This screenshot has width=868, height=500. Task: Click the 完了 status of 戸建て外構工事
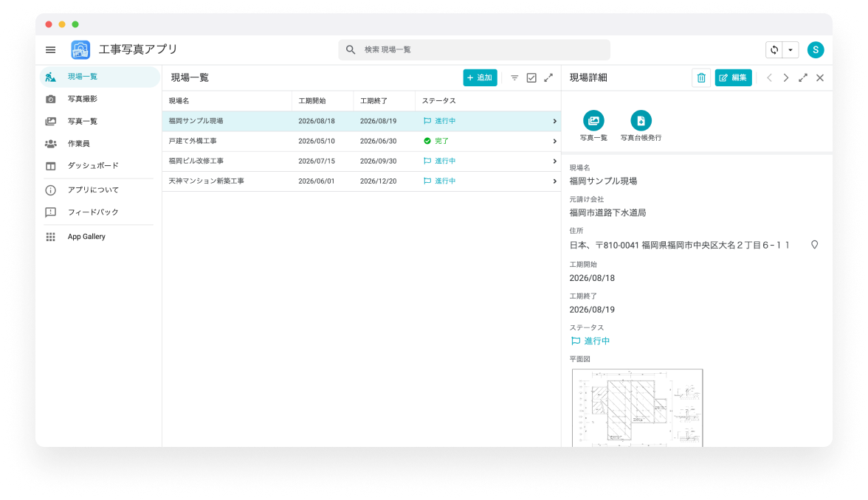point(436,141)
